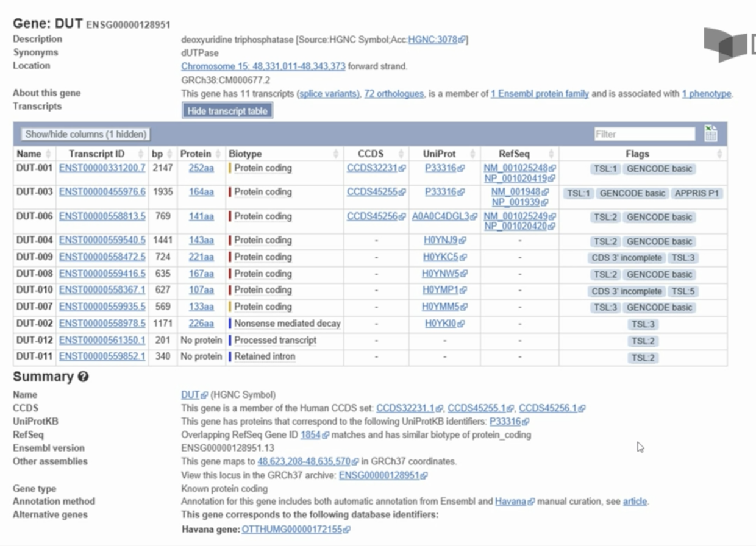
Task: Open transcript ENST00000559540.5
Action: click(102, 240)
